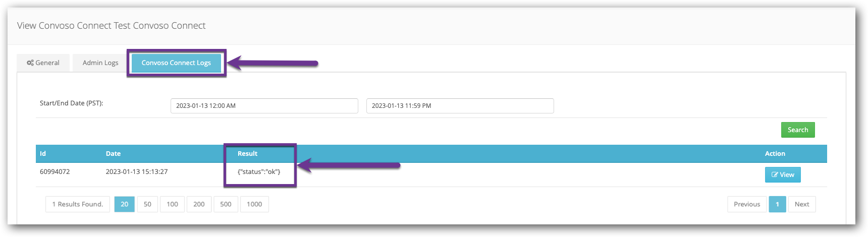Click the edit icon on View button
The image size is (868, 237).
tap(775, 175)
